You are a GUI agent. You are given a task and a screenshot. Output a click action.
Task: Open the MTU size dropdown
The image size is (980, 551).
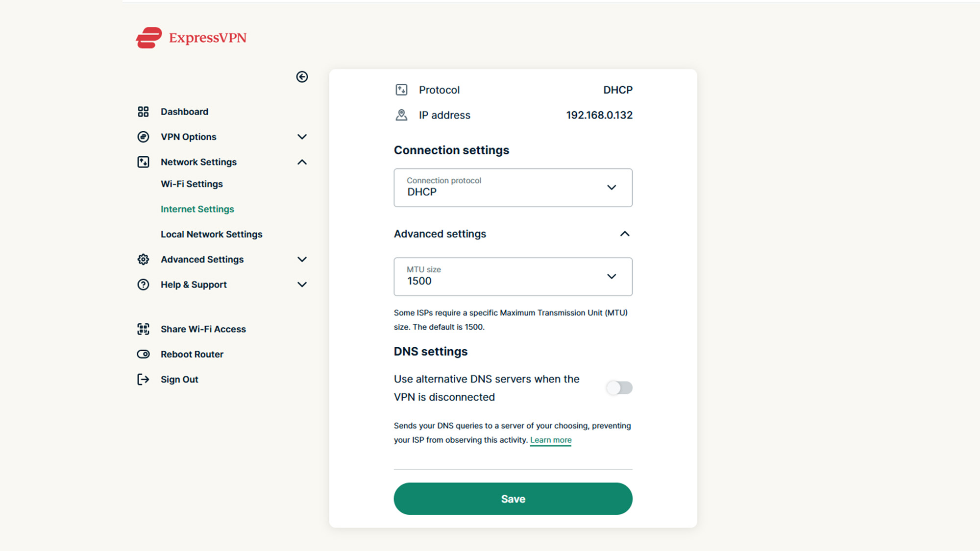click(513, 277)
